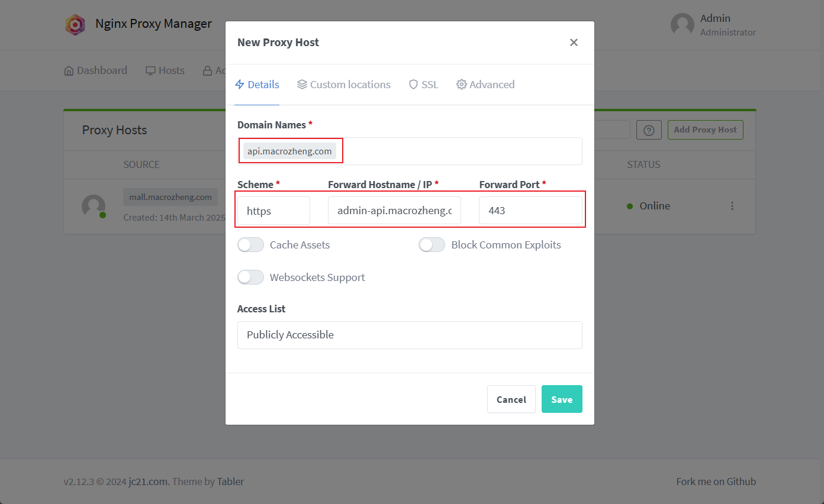Click the Admin user avatar icon
Screen dimensions: 824x504
682,25
